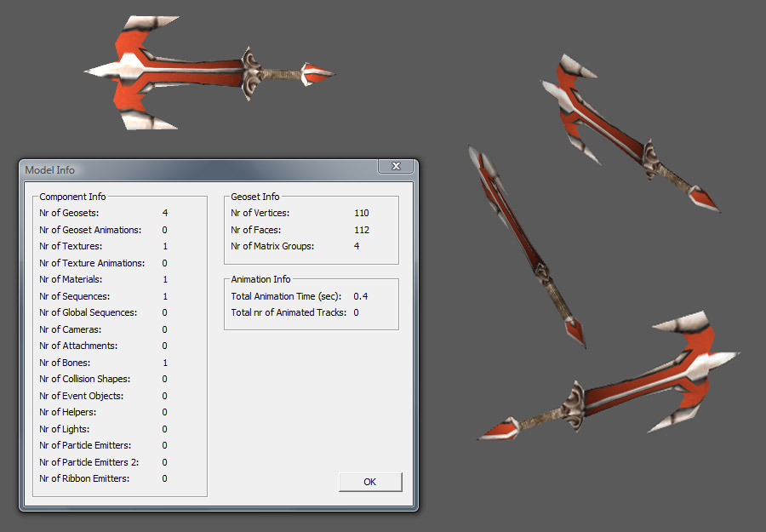Click the Nr of Vertices value 110
This screenshot has height=532, width=766.
click(x=362, y=213)
